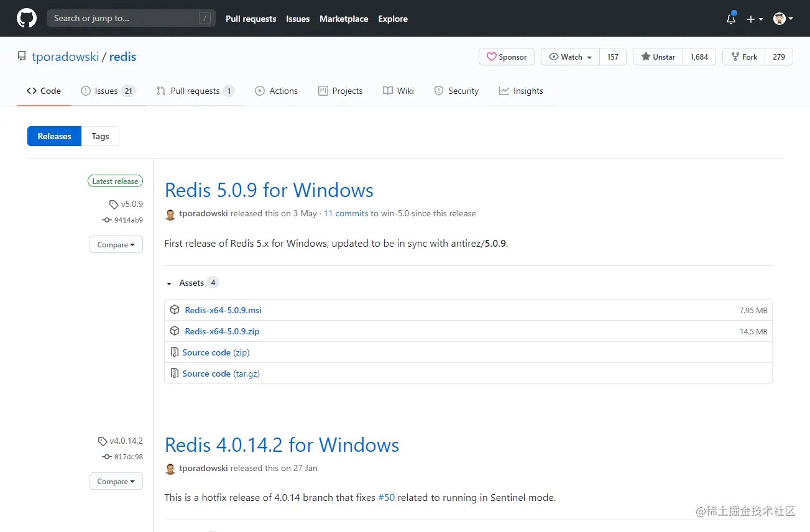The image size is (810, 532).
Task: Click the commit icon next to 017dc98
Action: 107,457
